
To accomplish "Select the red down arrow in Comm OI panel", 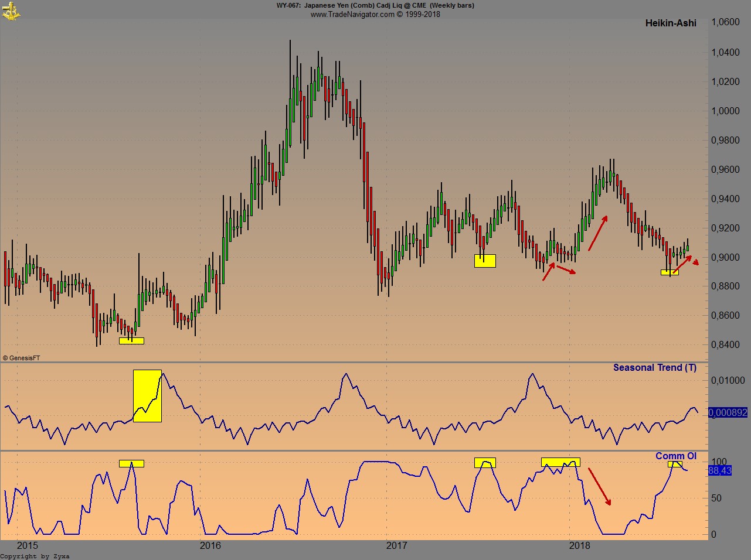I will pos(599,486).
